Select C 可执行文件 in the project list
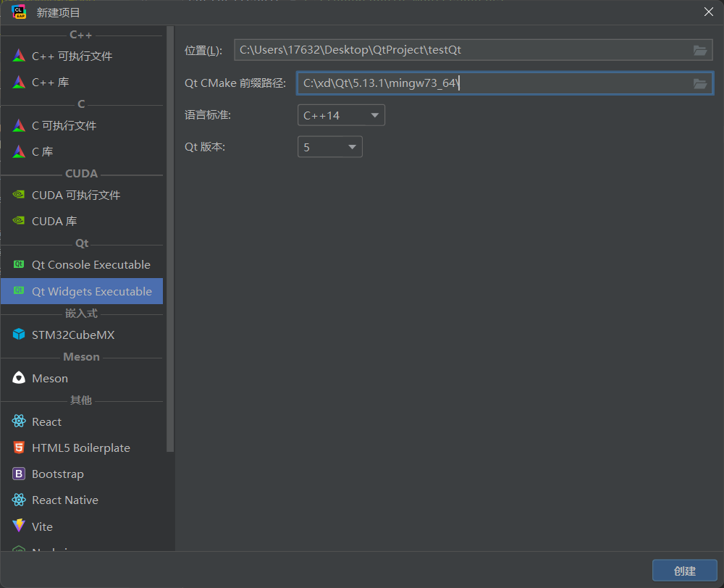This screenshot has width=724, height=588. [x=82, y=125]
